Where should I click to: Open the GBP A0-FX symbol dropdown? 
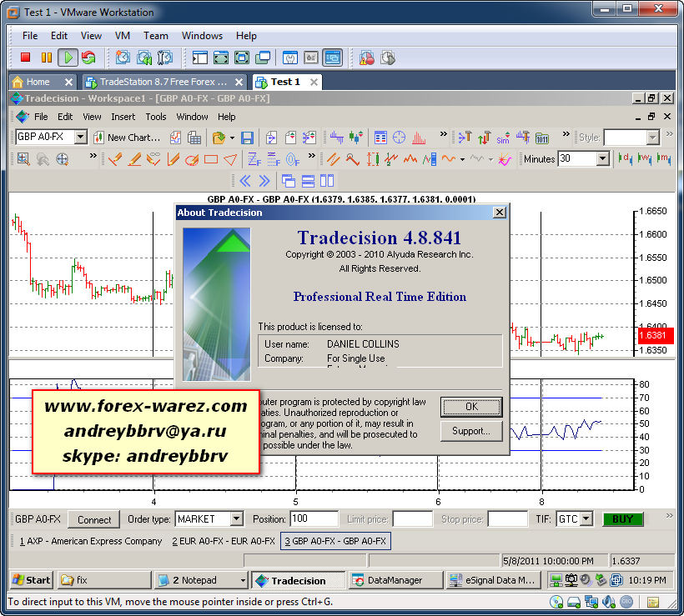click(x=81, y=138)
